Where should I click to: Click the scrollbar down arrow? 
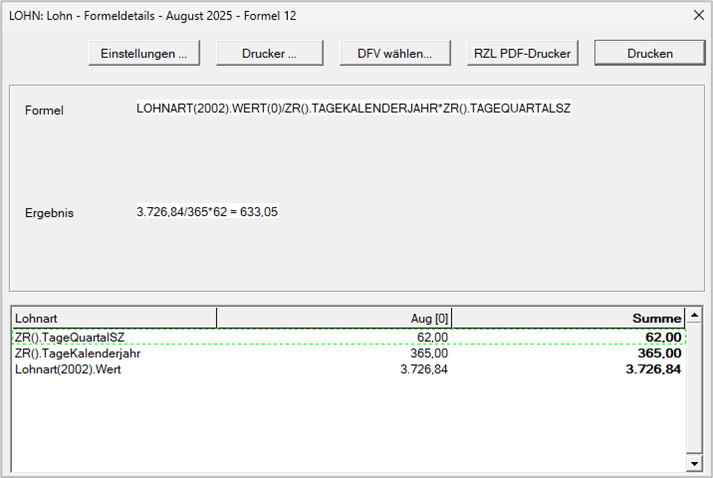(694, 463)
